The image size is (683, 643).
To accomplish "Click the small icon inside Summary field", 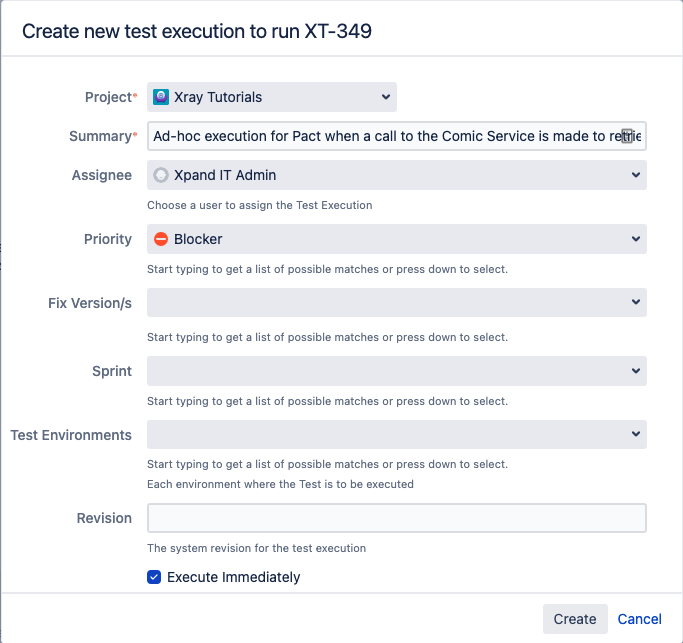I will [627, 136].
